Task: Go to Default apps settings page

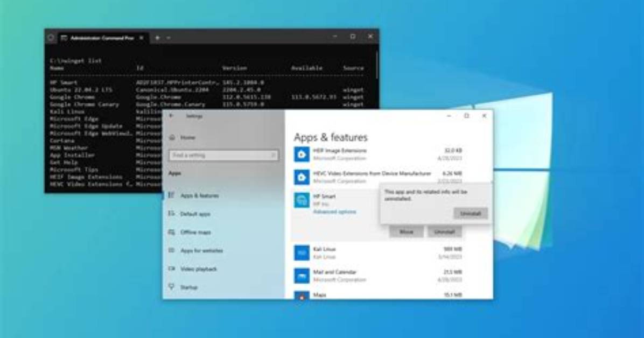Action: [x=195, y=214]
